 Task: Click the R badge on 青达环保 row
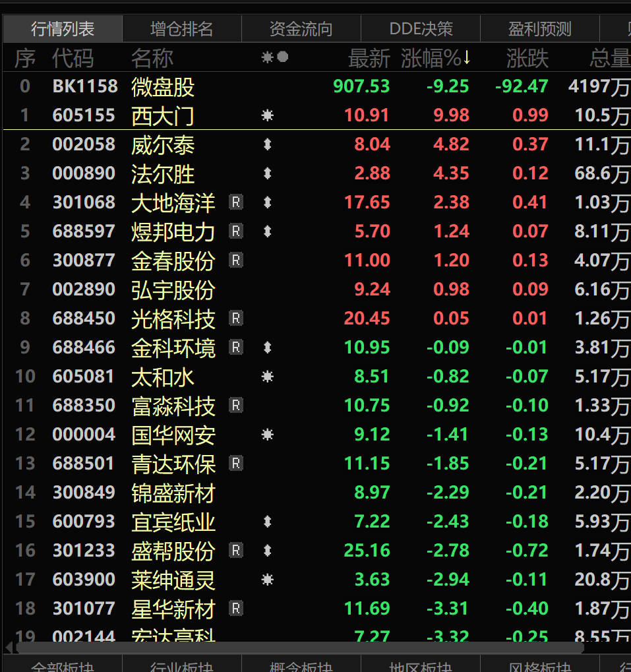coord(236,464)
